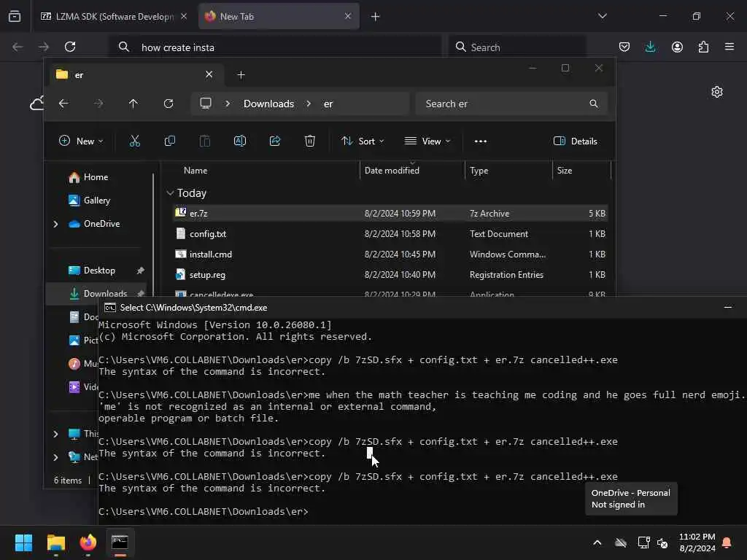Viewport: 747px width, 560px height.
Task: Select the install.cmd file
Action: pos(390,254)
